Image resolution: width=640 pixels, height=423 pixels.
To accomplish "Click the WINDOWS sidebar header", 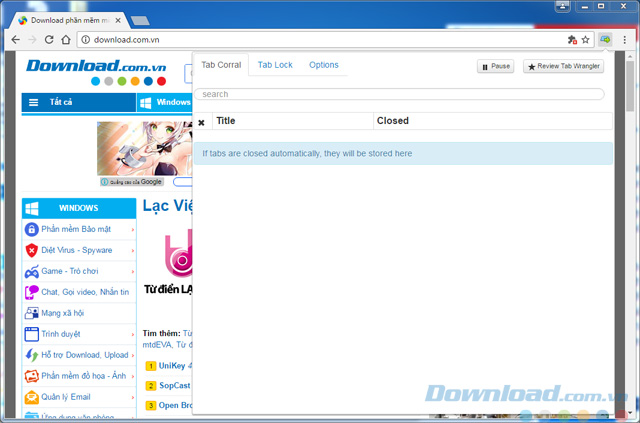I will pyautogui.click(x=79, y=208).
